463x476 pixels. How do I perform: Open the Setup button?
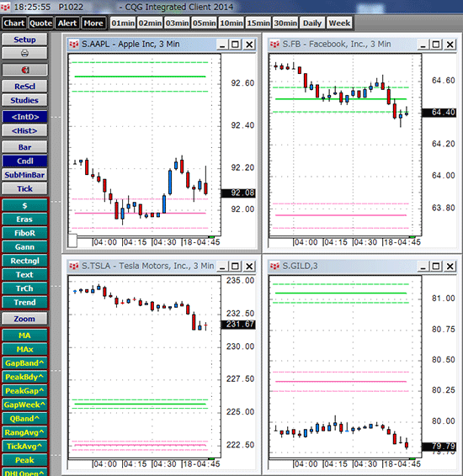(x=24, y=40)
